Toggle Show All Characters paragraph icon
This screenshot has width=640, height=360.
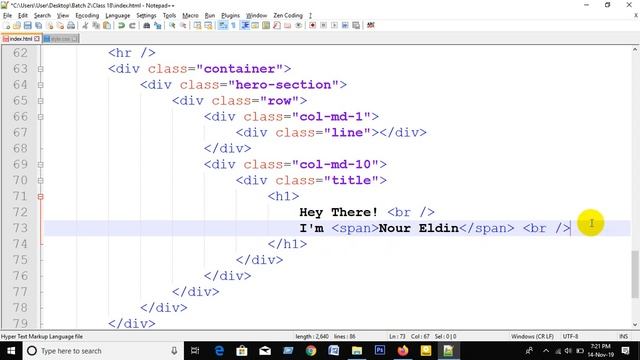tap(233, 25)
